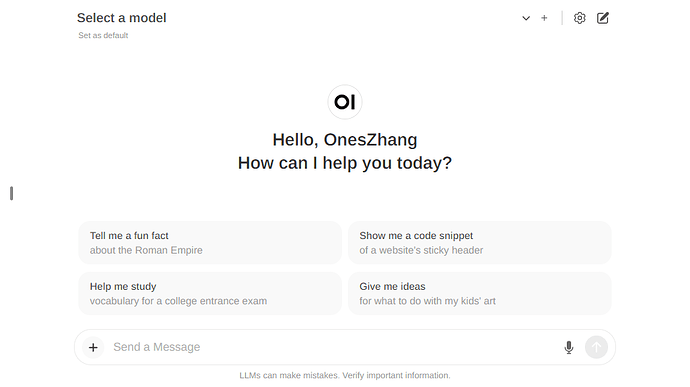Open chat controls via the gear icon
Screen dimensions: 690x387
tap(580, 18)
